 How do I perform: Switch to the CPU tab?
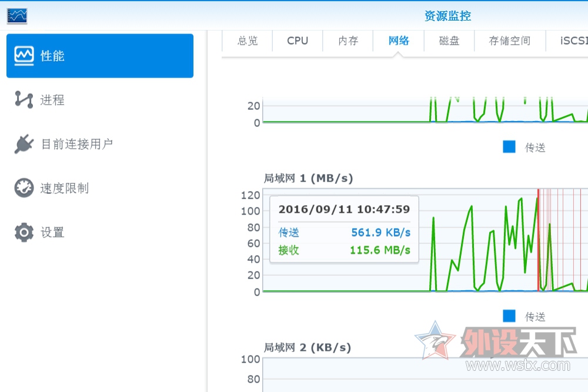click(x=298, y=41)
